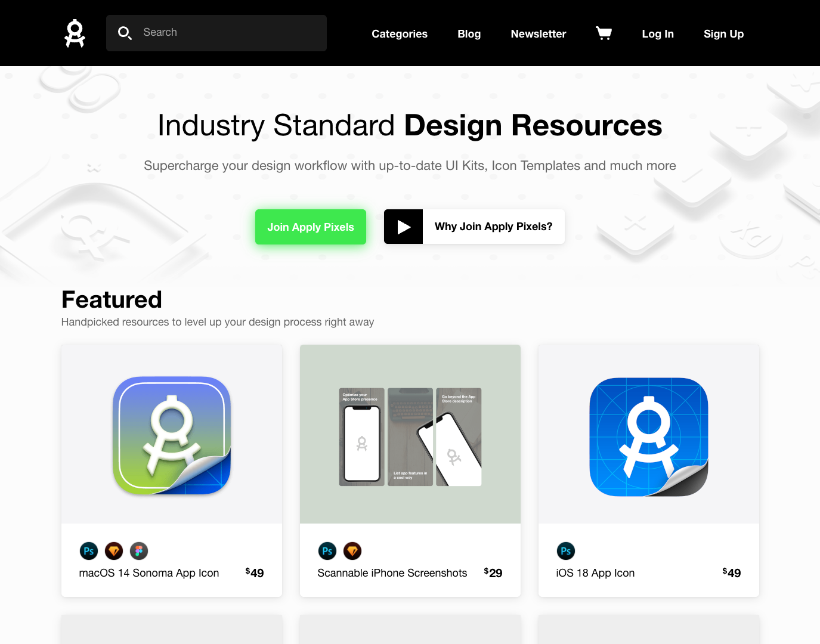This screenshot has height=644, width=820.
Task: Click Photoshop icon on macOS 14 Sonoma card
Action: point(89,551)
